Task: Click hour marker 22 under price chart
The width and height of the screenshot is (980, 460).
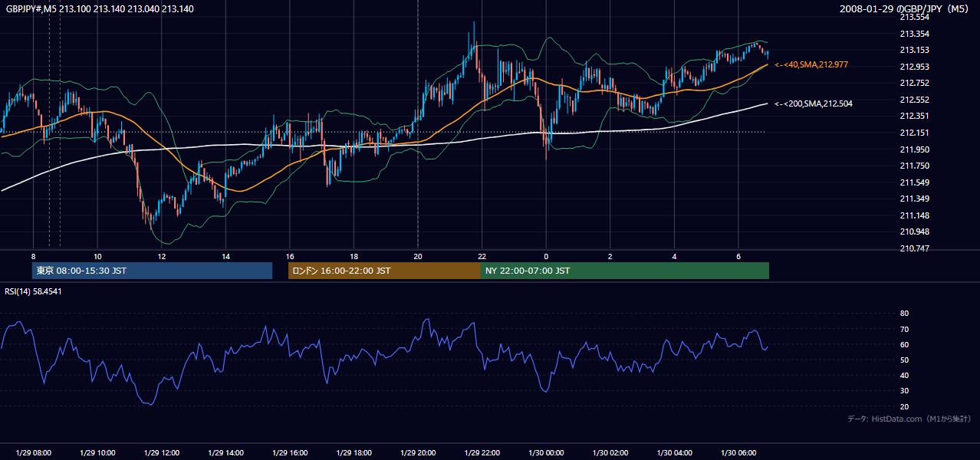Action: pos(482,256)
